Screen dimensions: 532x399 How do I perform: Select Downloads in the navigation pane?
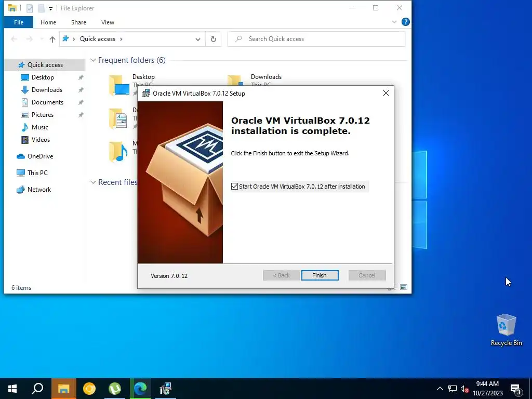47,90
